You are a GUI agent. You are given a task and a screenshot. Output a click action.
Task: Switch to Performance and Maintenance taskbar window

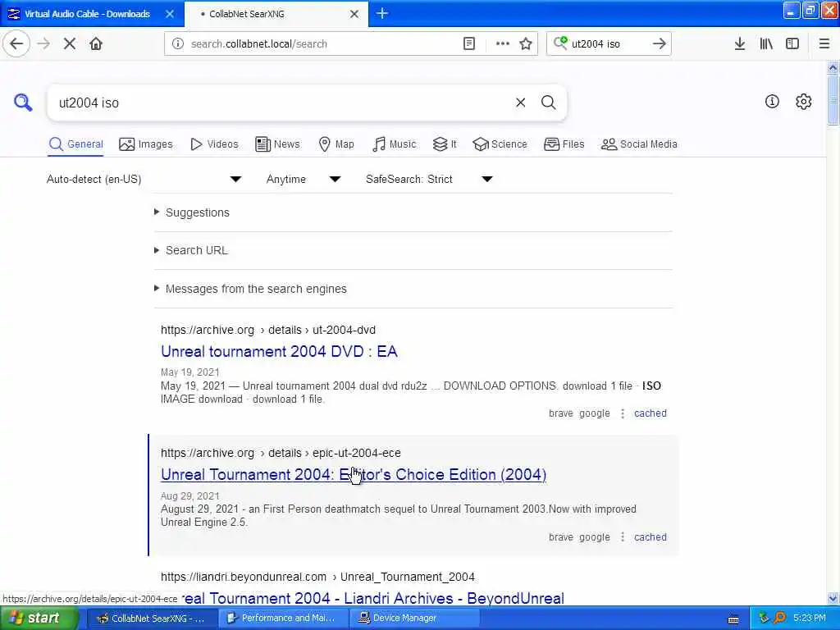tap(283, 619)
